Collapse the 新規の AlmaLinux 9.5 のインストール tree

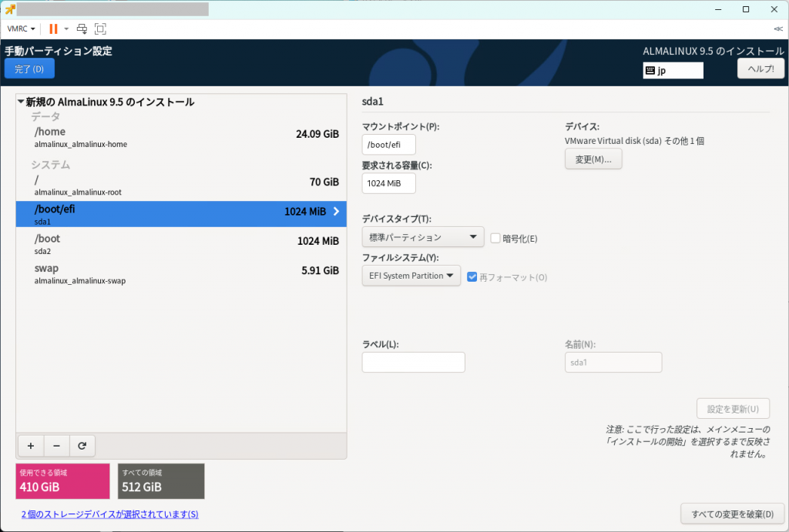tap(21, 102)
